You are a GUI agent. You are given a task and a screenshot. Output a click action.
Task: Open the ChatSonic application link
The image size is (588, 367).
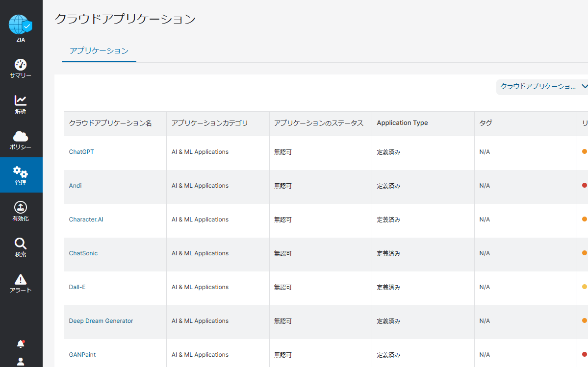click(x=83, y=253)
